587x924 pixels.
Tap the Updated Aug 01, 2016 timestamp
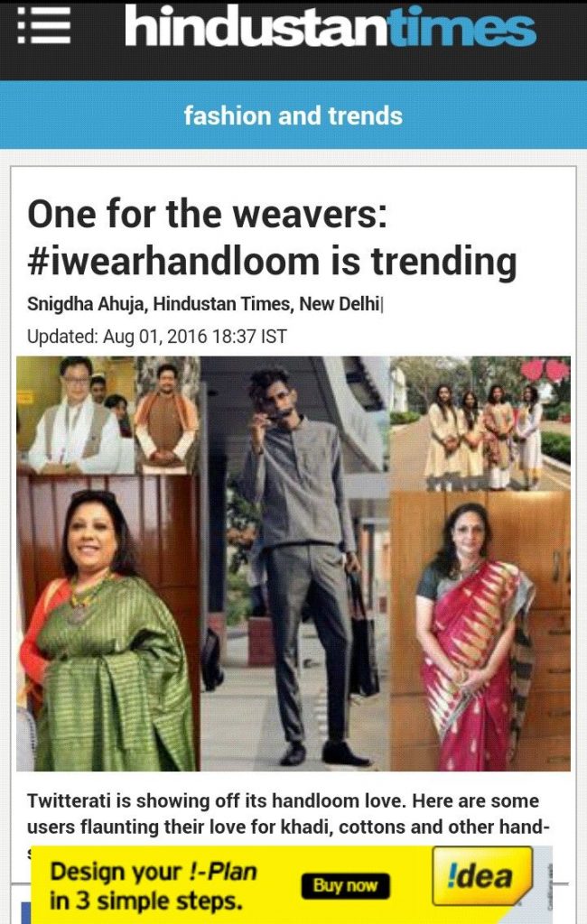(x=157, y=337)
